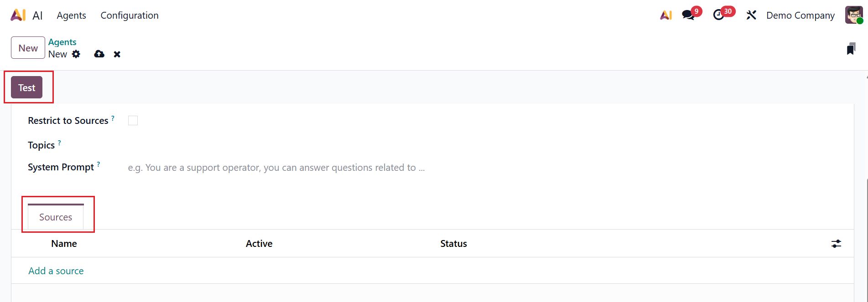
Task: Click the New record button
Action: pyautogui.click(x=28, y=48)
